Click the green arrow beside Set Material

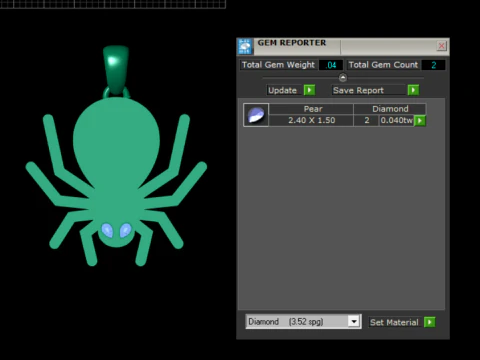pyautogui.click(x=430, y=322)
